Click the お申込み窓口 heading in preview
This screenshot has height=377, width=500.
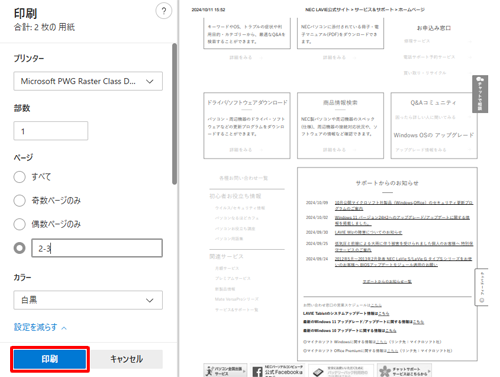(x=434, y=28)
